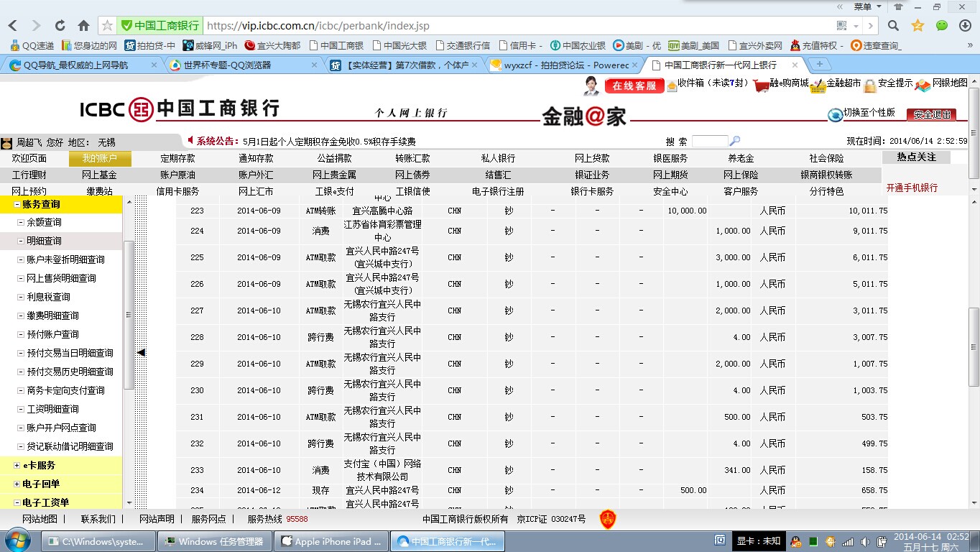980x552 pixels.
Task: Click the 切换至个性版 switch icon
Action: 835,114
